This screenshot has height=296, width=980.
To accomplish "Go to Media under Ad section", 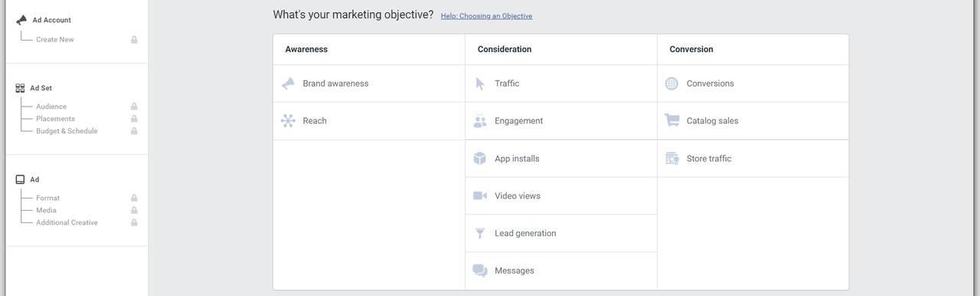I will coord(46,210).
